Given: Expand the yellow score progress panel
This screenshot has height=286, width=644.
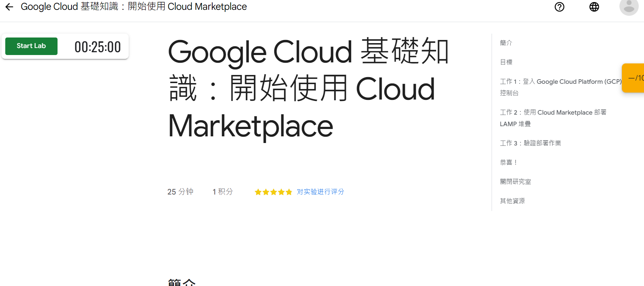Looking at the screenshot, I should pyautogui.click(x=634, y=78).
